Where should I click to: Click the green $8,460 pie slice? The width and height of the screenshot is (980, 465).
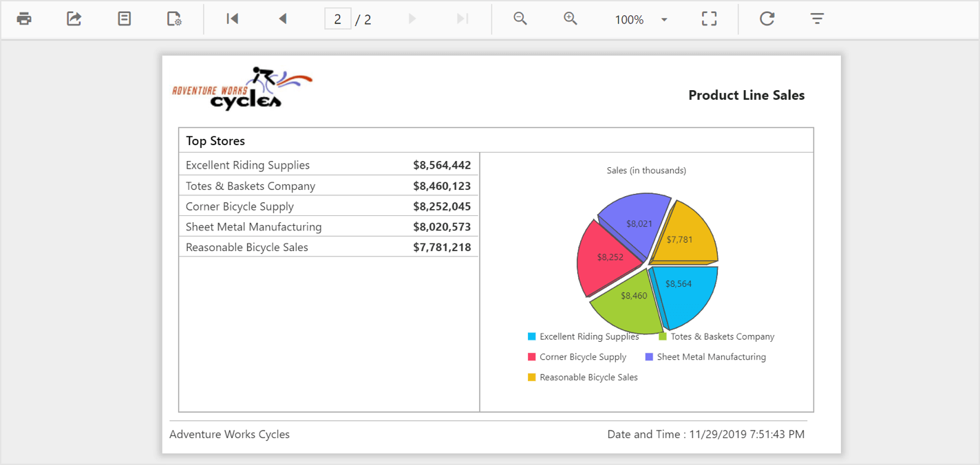coord(626,303)
